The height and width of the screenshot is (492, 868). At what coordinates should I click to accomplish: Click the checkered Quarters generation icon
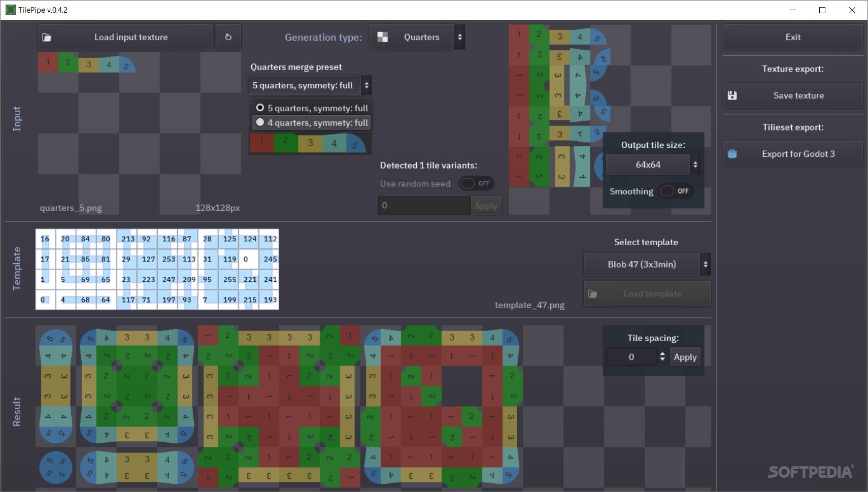coord(382,37)
